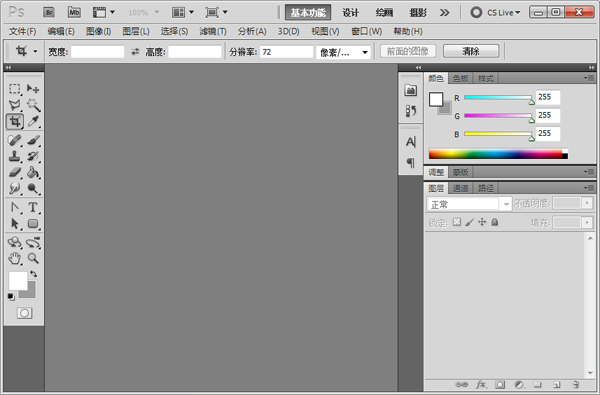Show more workspaces chevron
Image resolution: width=600 pixels, height=395 pixels.
click(444, 13)
